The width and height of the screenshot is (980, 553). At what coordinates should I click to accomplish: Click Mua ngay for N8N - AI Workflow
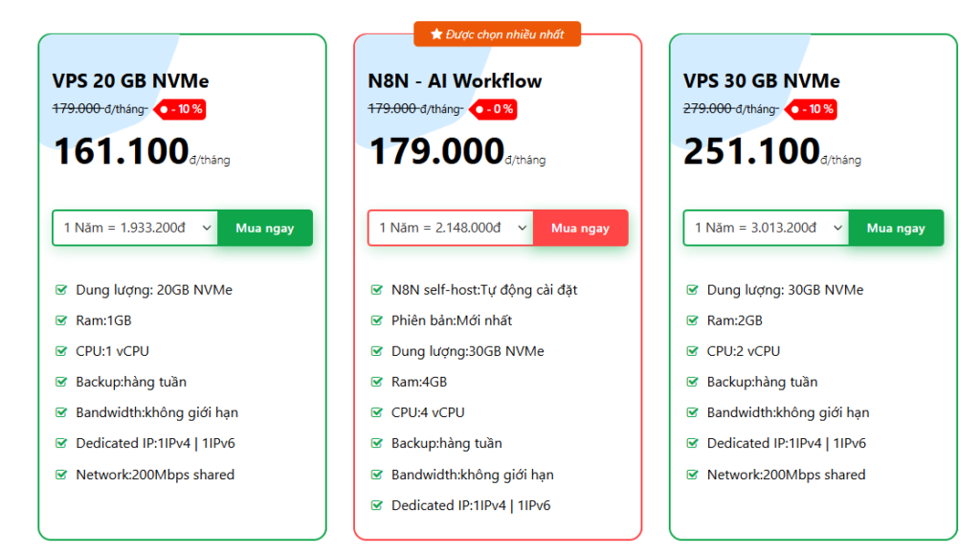tap(580, 228)
